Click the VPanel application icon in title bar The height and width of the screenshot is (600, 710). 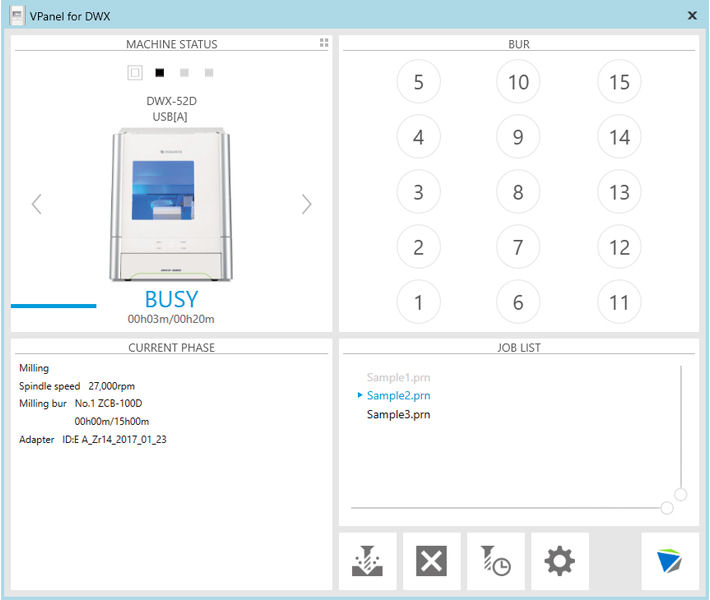pos(17,16)
